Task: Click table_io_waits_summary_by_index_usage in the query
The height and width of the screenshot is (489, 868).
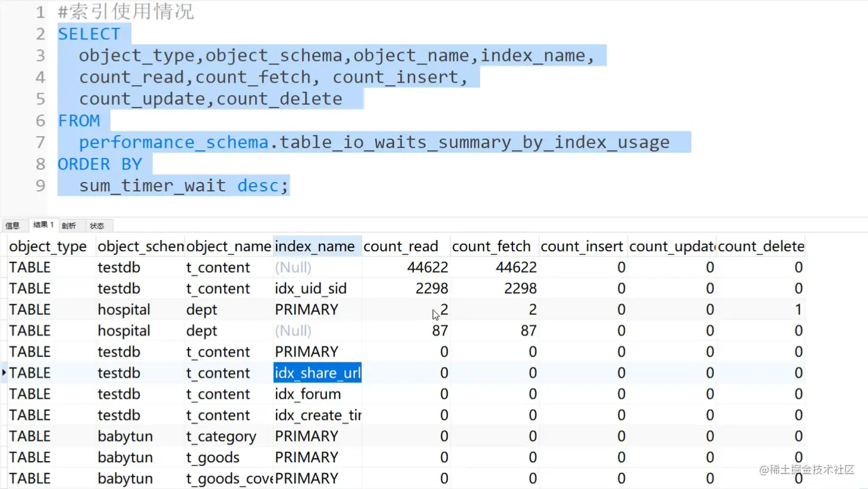Action: coord(474,143)
